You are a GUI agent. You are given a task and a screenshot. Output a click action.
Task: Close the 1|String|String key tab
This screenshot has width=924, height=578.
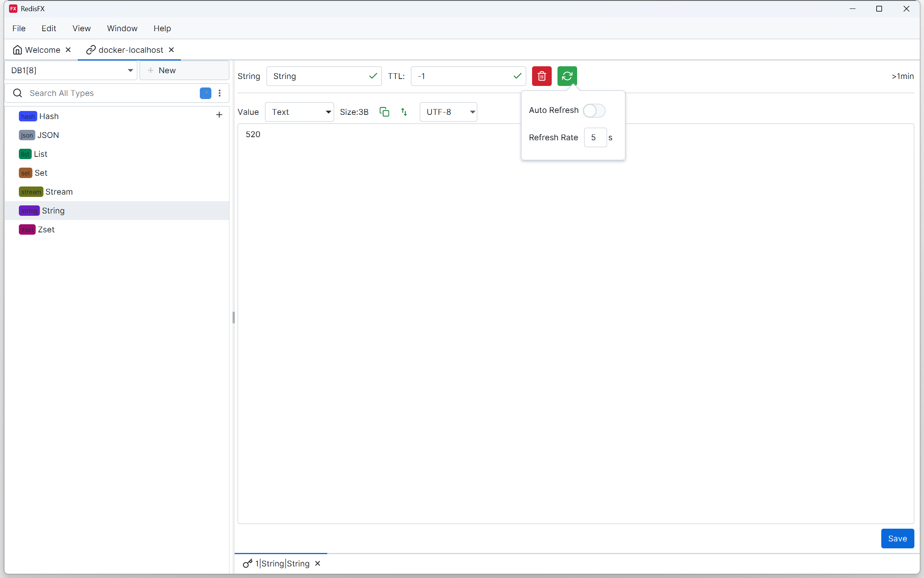pos(318,563)
